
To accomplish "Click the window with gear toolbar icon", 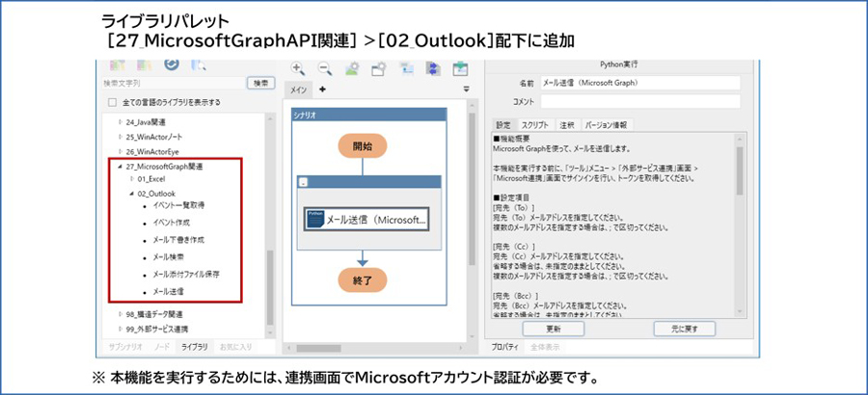I will [379, 68].
